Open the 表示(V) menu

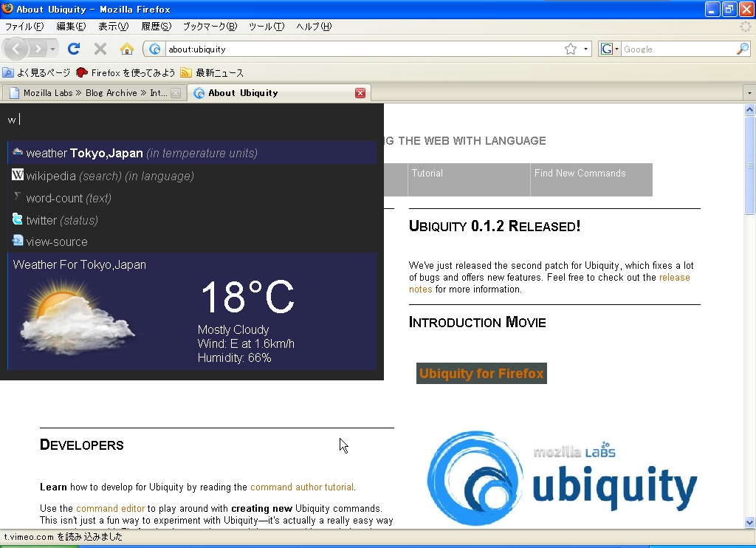pos(113,27)
